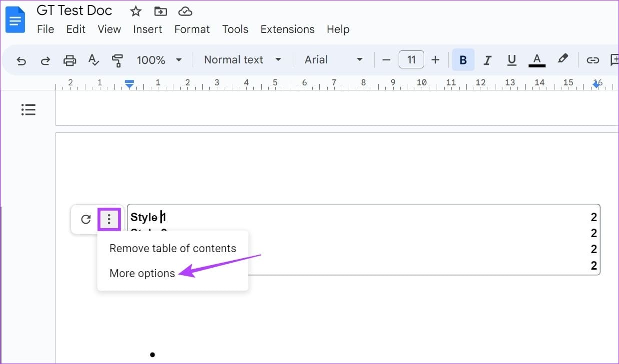619x364 pixels.
Task: Click the font size field
Action: click(411, 60)
